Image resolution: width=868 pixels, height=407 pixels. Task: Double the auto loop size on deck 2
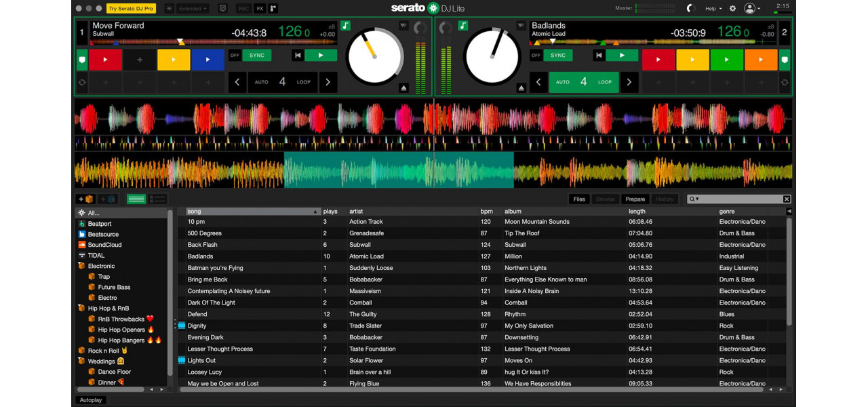pos(629,82)
